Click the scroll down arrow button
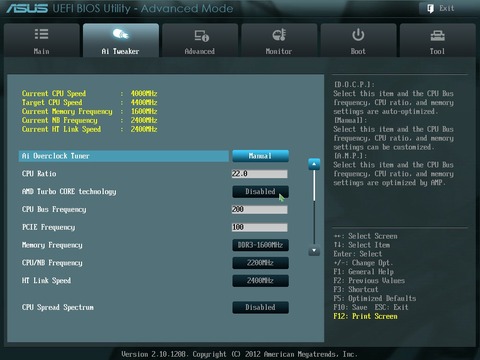This screenshot has width=480, height=360. tap(314, 250)
